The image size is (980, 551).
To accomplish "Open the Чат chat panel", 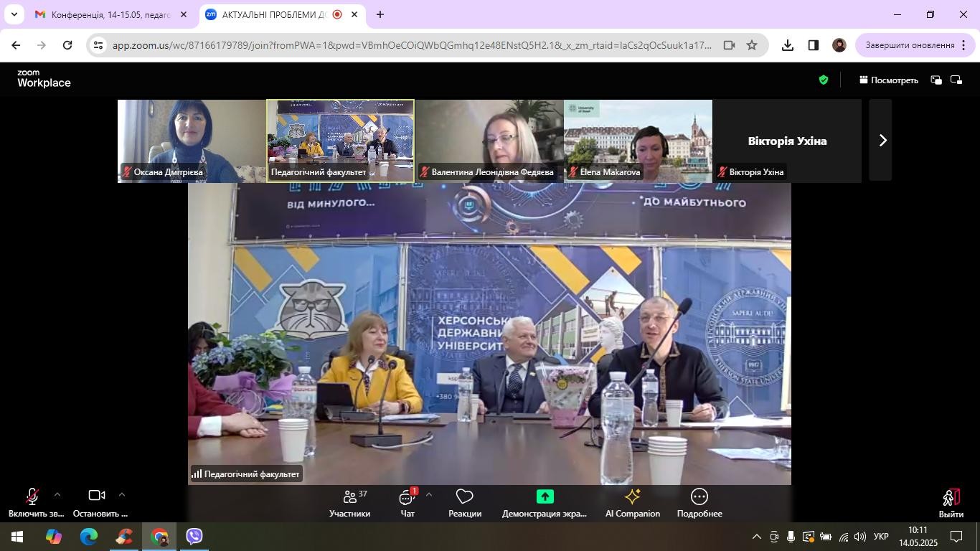I will [407, 503].
